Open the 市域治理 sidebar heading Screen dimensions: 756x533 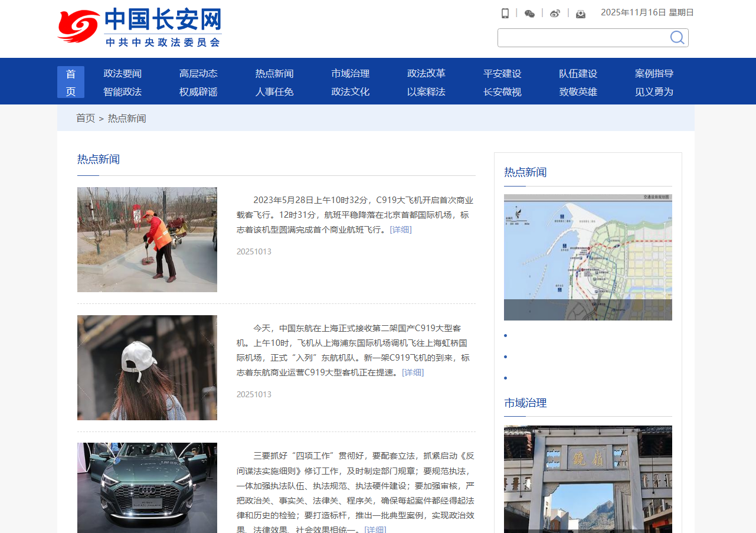525,403
